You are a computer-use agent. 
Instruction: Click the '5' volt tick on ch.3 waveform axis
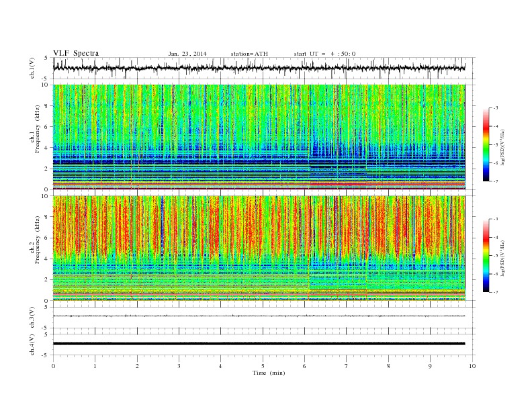coord(46,307)
